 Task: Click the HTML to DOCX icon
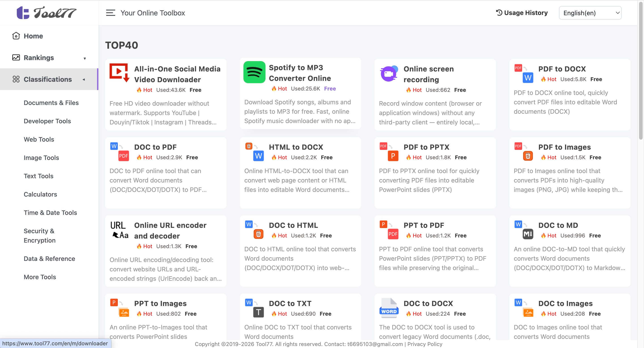pos(254,152)
